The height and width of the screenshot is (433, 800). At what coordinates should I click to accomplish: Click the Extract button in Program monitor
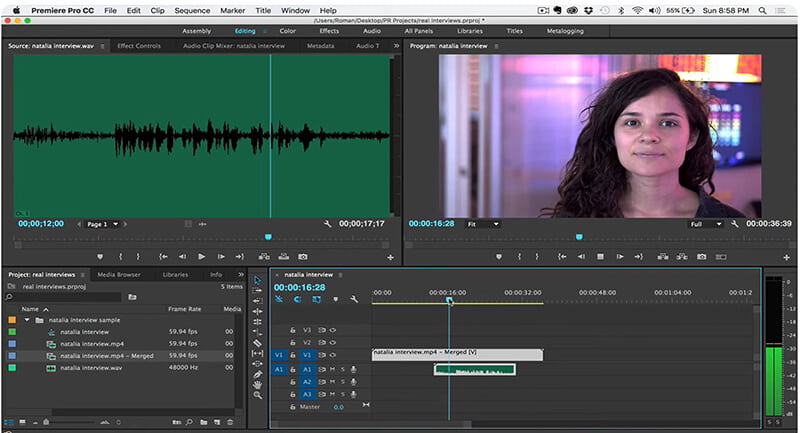click(x=682, y=257)
